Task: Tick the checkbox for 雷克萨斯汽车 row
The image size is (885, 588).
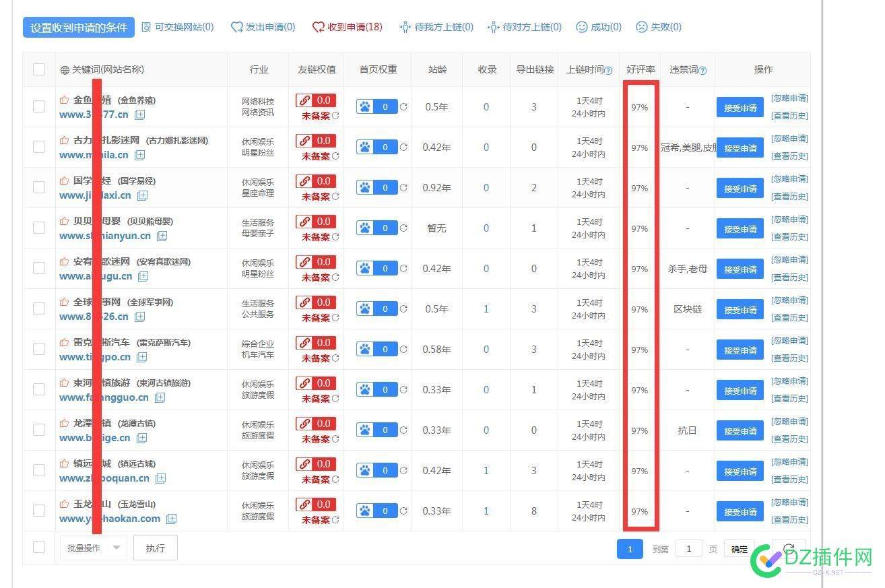Action: tap(39, 349)
